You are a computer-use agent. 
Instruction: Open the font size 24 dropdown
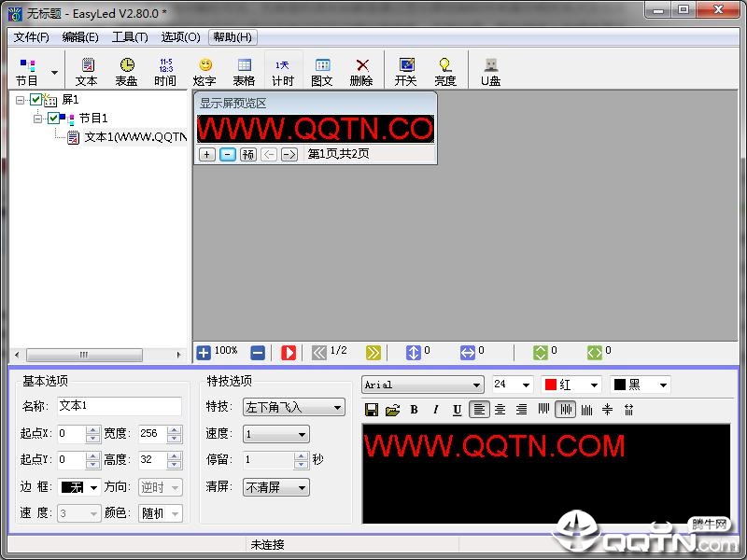pos(513,385)
